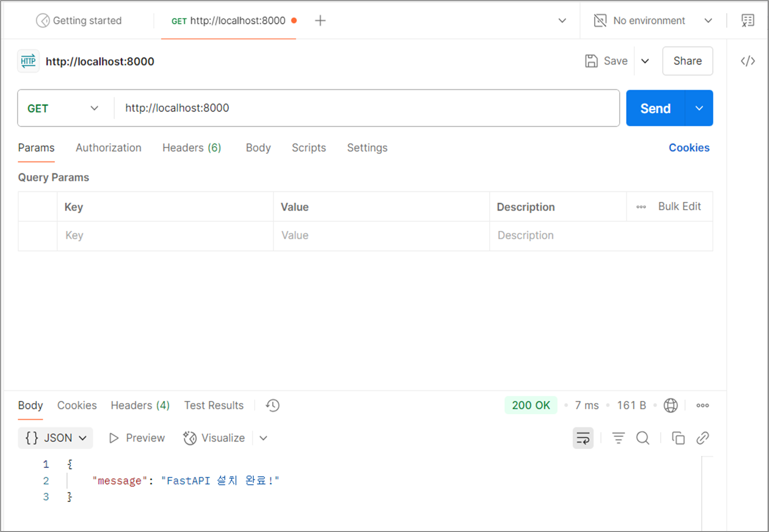Viewport: 769px width, 532px height.
Task: Open the Settings tab
Action: [367, 148]
